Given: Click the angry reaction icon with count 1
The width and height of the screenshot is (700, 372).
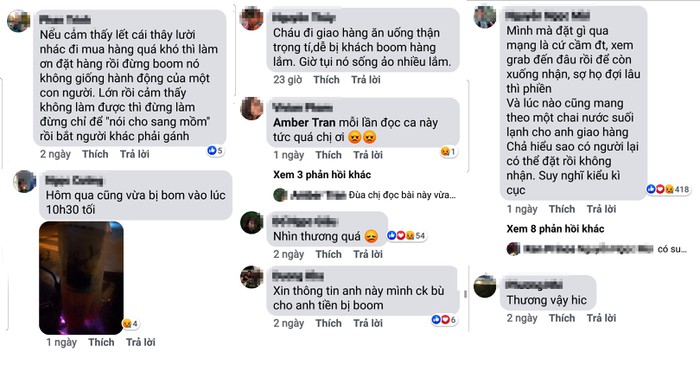Looking at the screenshot, I should point(448,152).
